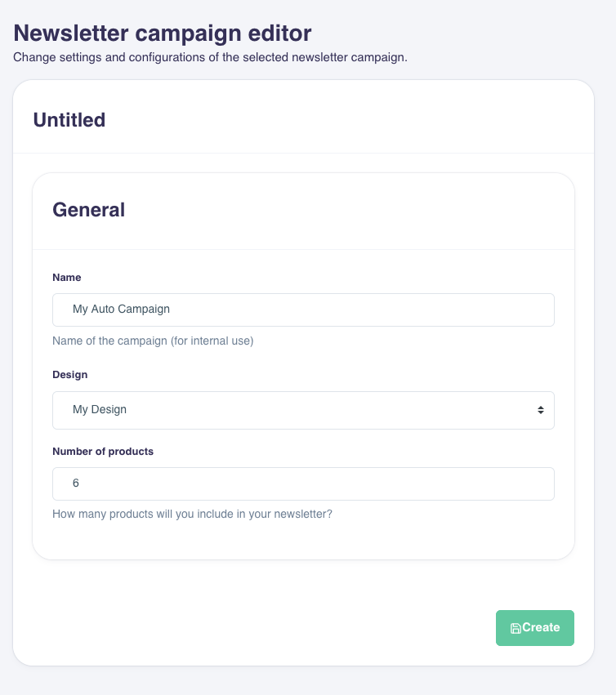616x695 pixels.
Task: Click the "Change settings and configurations" subtitle
Action: [x=210, y=58]
